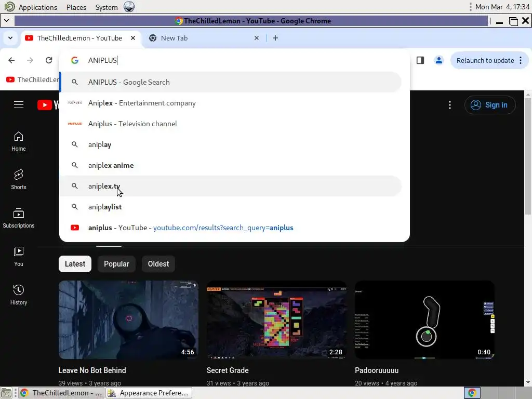
Task: Click the Leave No Bot Behind title
Action: coord(92,370)
